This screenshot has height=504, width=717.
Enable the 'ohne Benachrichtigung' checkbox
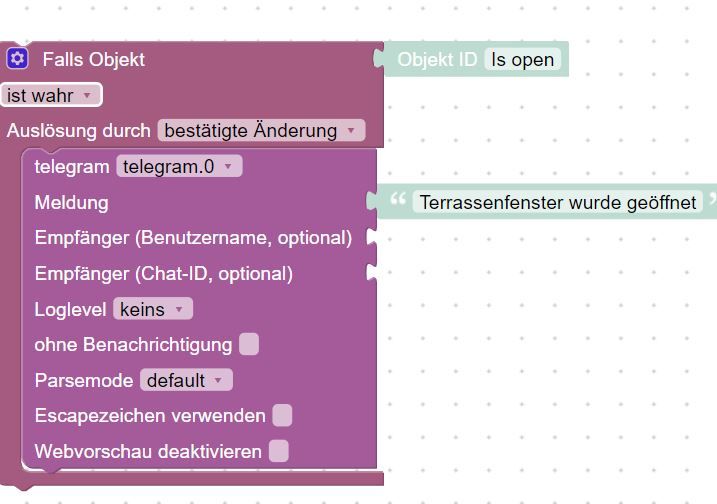(x=249, y=344)
